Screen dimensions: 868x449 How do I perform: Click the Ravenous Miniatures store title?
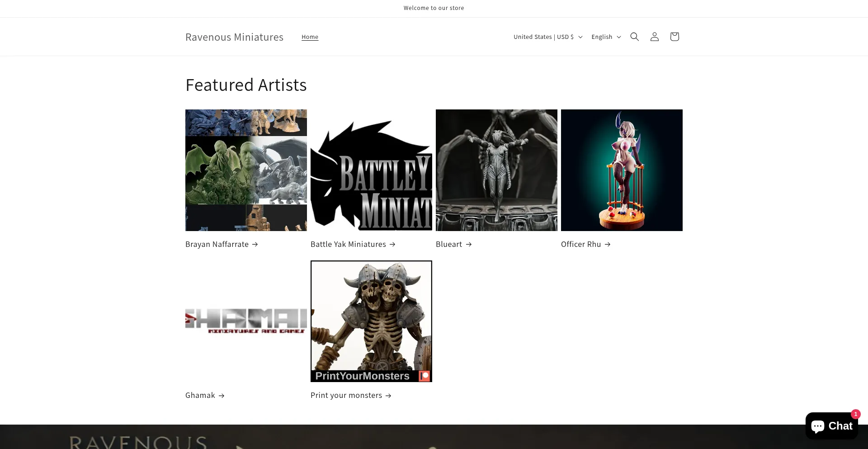[x=234, y=37]
